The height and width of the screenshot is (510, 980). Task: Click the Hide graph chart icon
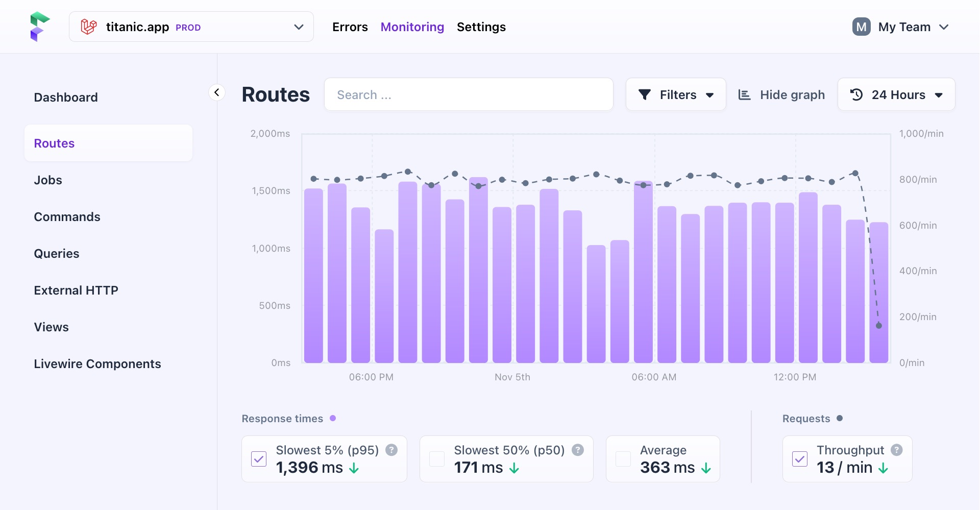click(745, 94)
